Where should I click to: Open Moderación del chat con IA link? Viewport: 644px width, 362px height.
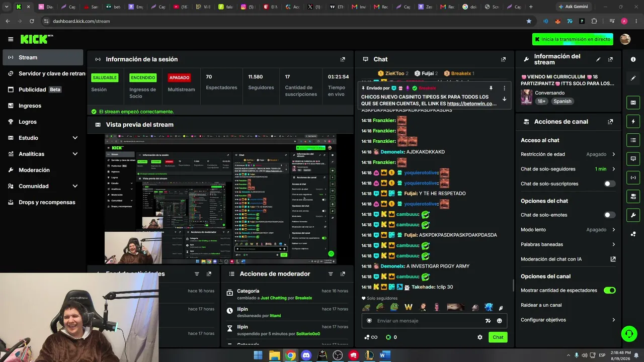click(x=568, y=259)
